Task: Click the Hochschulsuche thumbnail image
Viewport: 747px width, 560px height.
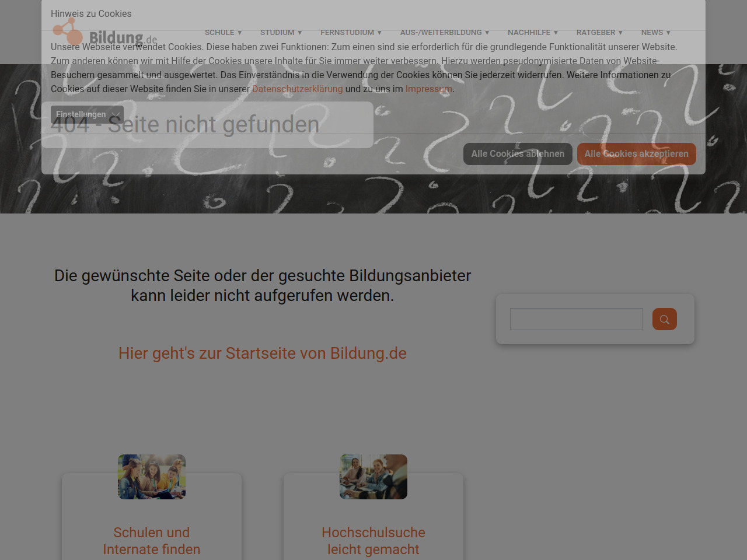Action: (x=373, y=477)
